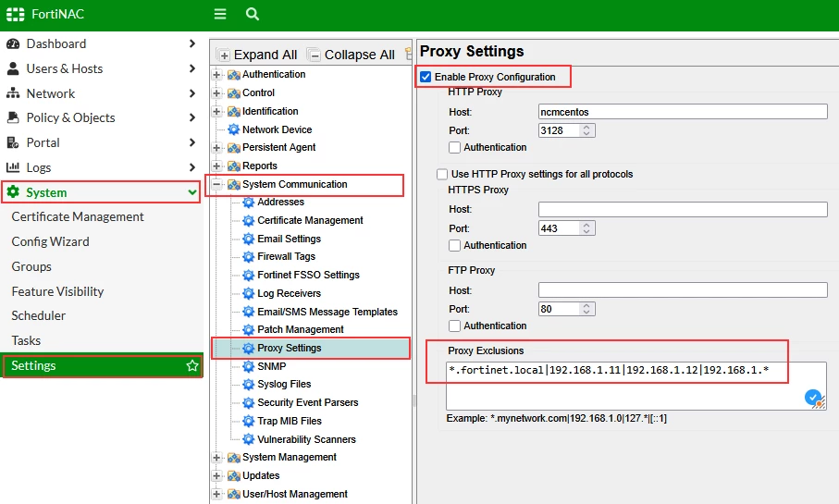Screen dimensions: 839x504
Task: Click the Dashboard gauge icon
Action: (x=13, y=43)
